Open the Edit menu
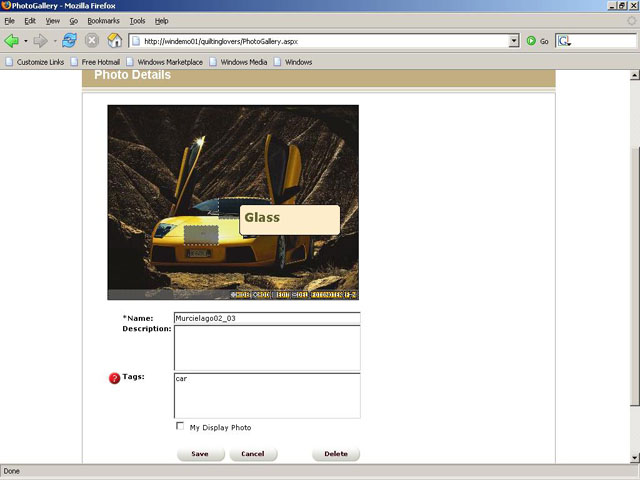Screen dimensions: 640x480 click(30, 21)
